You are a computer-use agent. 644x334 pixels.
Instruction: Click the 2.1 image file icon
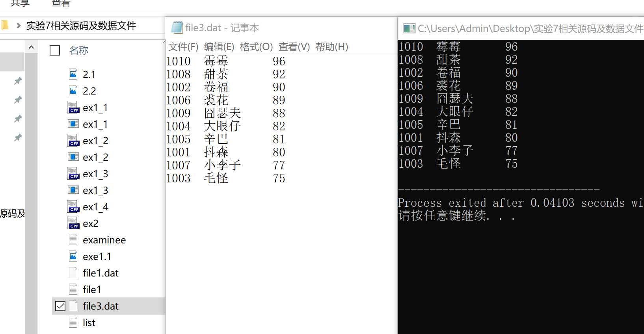pos(73,74)
